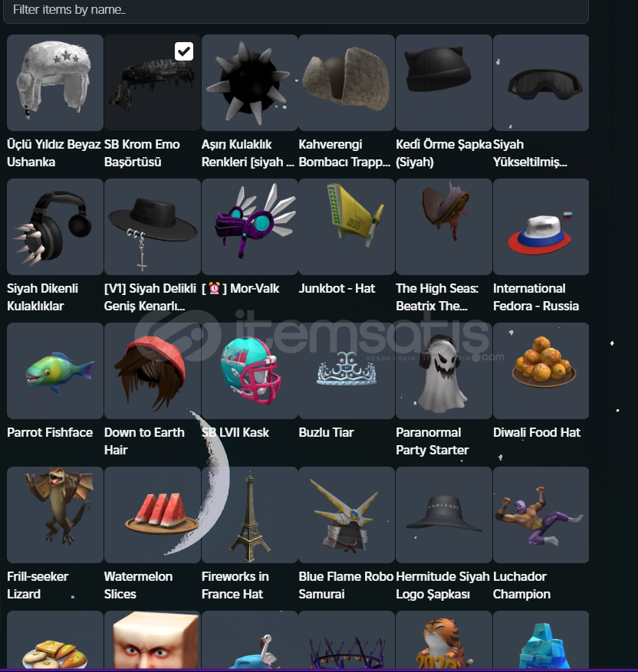Pick the Fireworks in France Hat
This screenshot has height=672, width=638.
[249, 515]
